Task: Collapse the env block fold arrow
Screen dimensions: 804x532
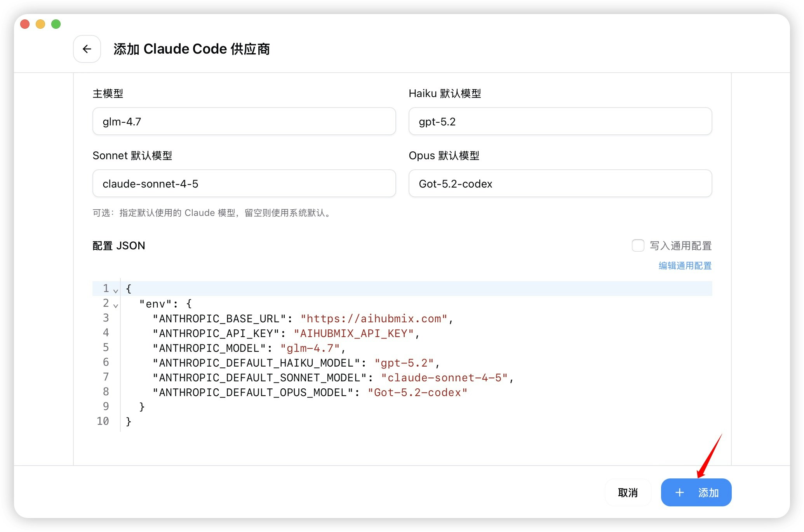Action: click(116, 305)
